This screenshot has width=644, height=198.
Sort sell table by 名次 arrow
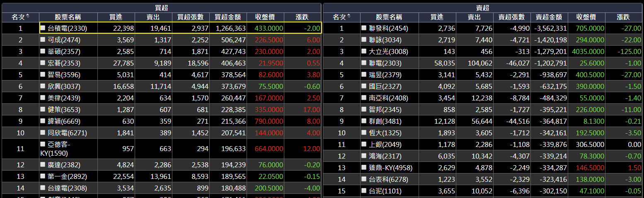pos(349,17)
